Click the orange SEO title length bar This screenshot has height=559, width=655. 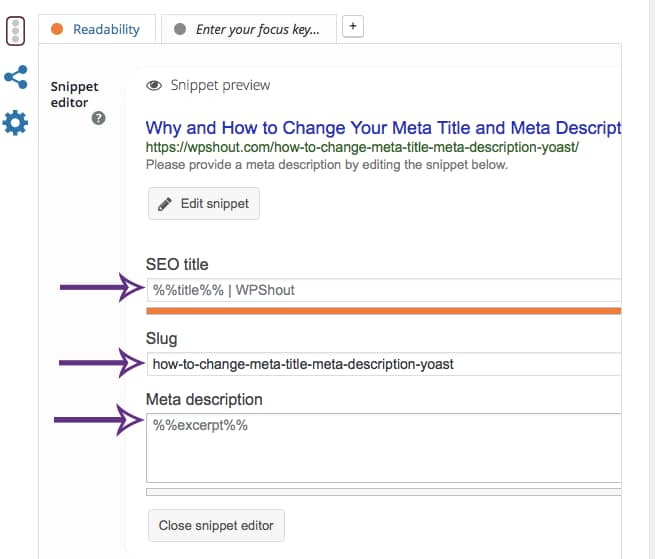(x=384, y=311)
